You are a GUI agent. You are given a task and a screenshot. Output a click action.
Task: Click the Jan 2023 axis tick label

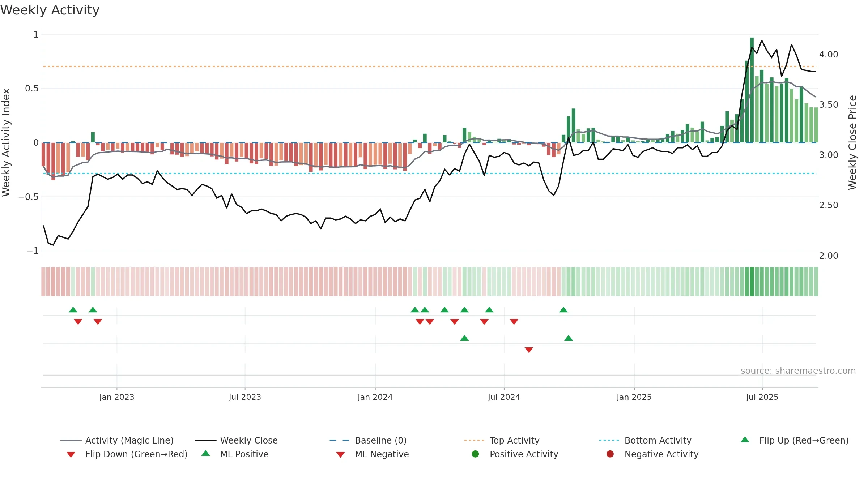pyautogui.click(x=117, y=397)
